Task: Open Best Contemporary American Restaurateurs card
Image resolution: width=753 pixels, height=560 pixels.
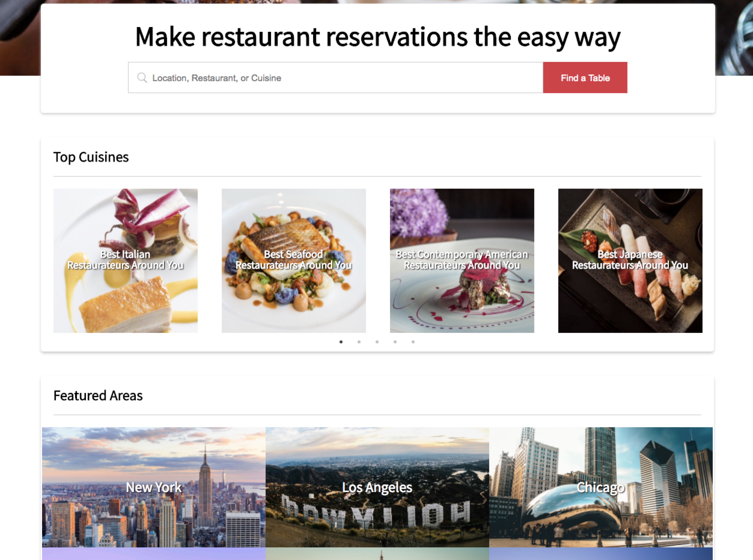Action: tap(462, 260)
